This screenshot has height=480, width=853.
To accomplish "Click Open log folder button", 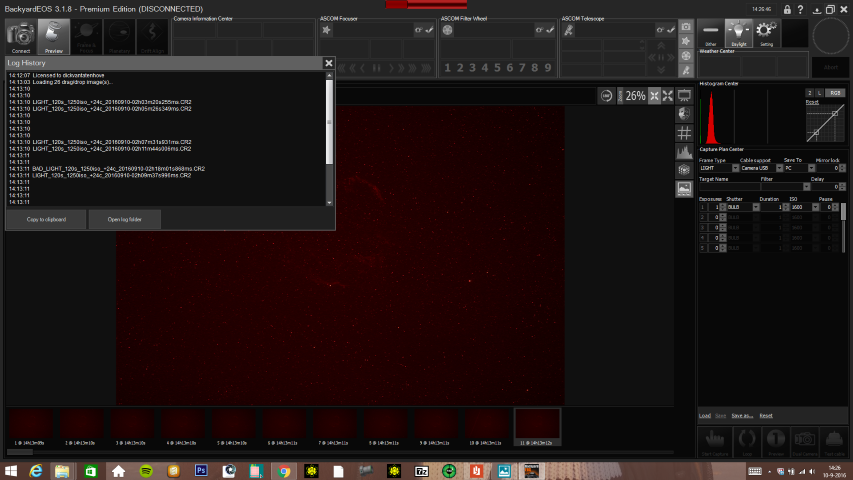I will (x=125, y=219).
